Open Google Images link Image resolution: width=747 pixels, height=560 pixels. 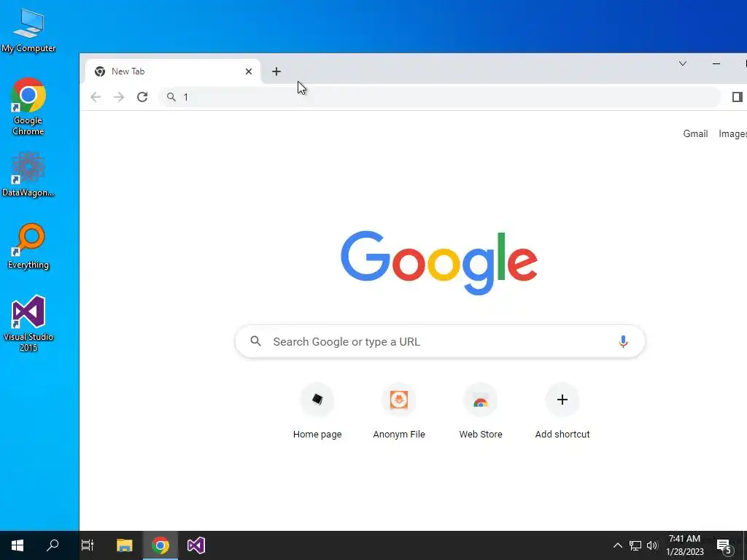point(732,134)
